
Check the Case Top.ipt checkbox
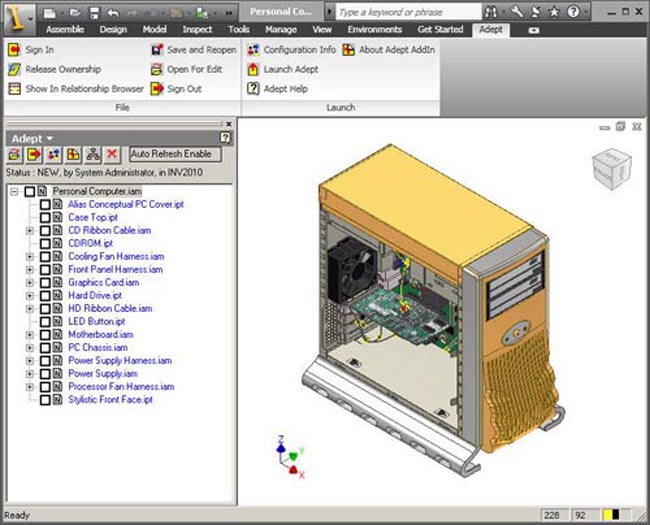(45, 217)
